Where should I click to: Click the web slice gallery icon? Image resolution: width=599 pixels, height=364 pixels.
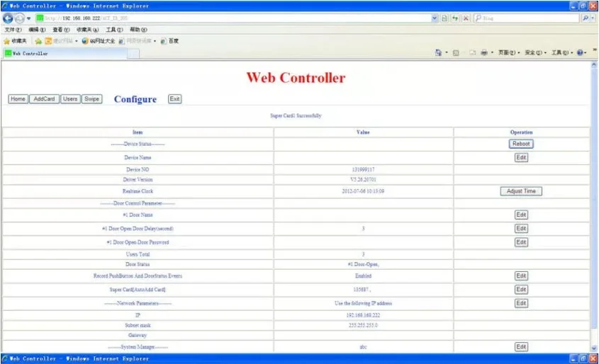[x=121, y=41]
